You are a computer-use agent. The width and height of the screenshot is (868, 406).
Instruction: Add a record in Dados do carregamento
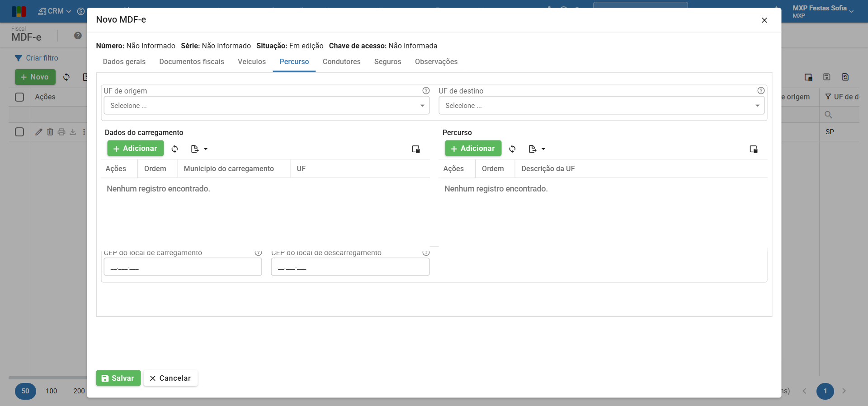coord(136,149)
